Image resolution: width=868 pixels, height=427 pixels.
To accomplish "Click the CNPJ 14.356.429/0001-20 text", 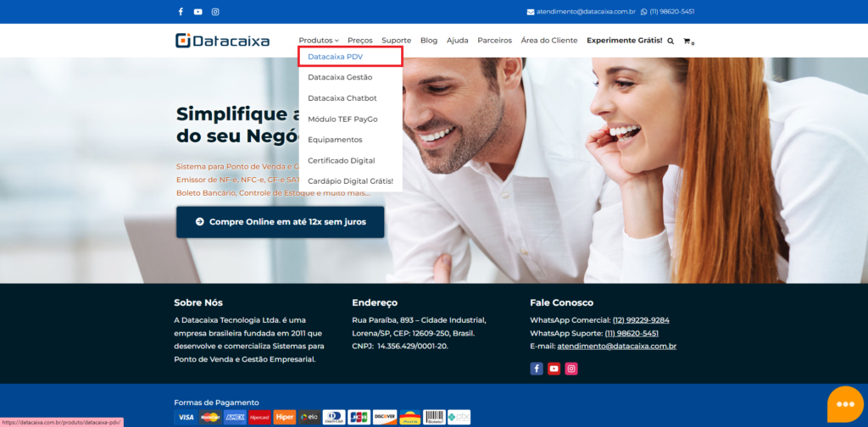I will click(400, 347).
